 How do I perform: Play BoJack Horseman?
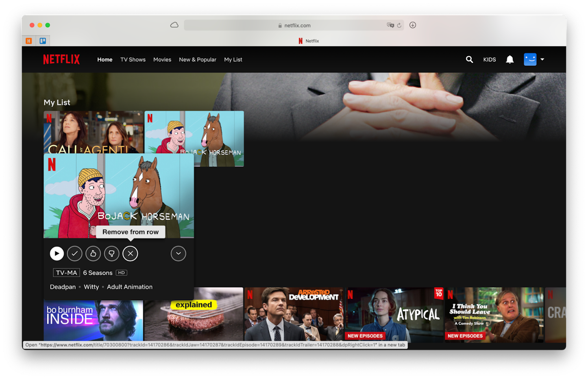tap(57, 253)
